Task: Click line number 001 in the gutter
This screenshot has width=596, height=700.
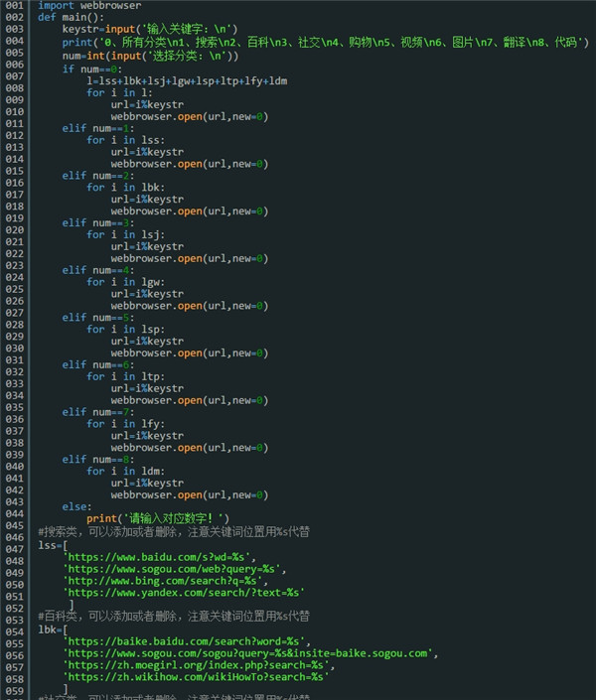Action: (x=14, y=6)
